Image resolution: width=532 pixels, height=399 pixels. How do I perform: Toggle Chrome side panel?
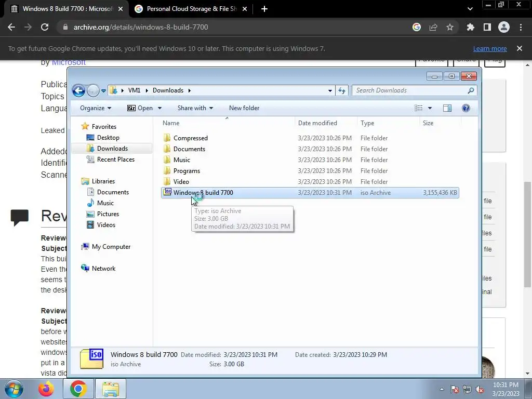tap(487, 27)
